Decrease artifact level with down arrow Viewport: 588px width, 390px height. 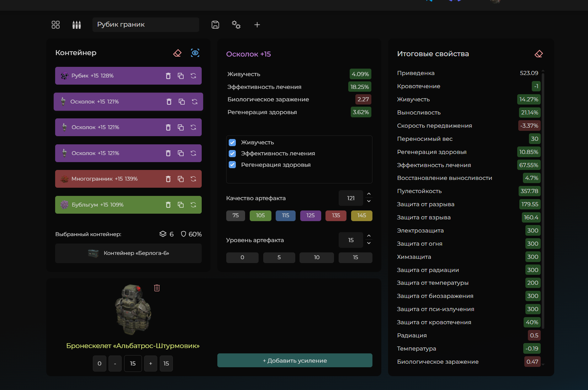tap(369, 243)
